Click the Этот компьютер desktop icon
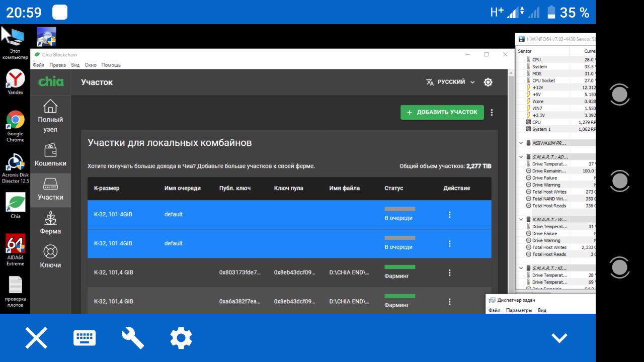The height and width of the screenshot is (362, 644). tap(15, 43)
